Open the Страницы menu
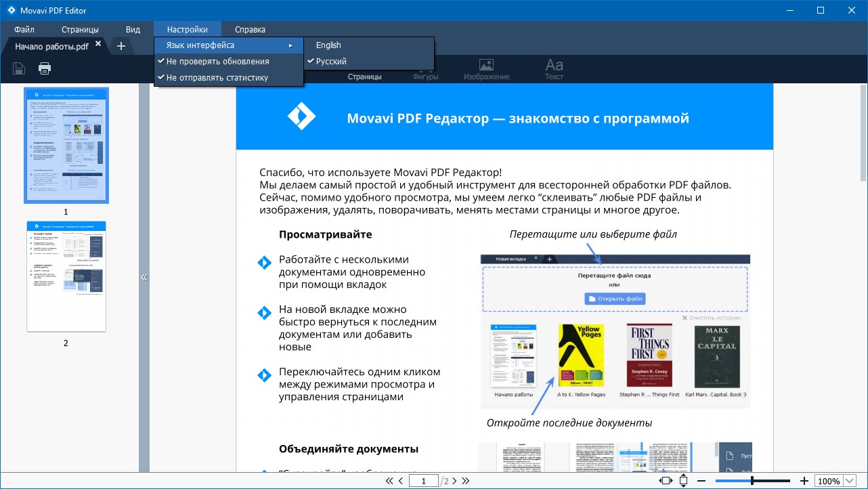The width and height of the screenshot is (868, 489). click(80, 29)
